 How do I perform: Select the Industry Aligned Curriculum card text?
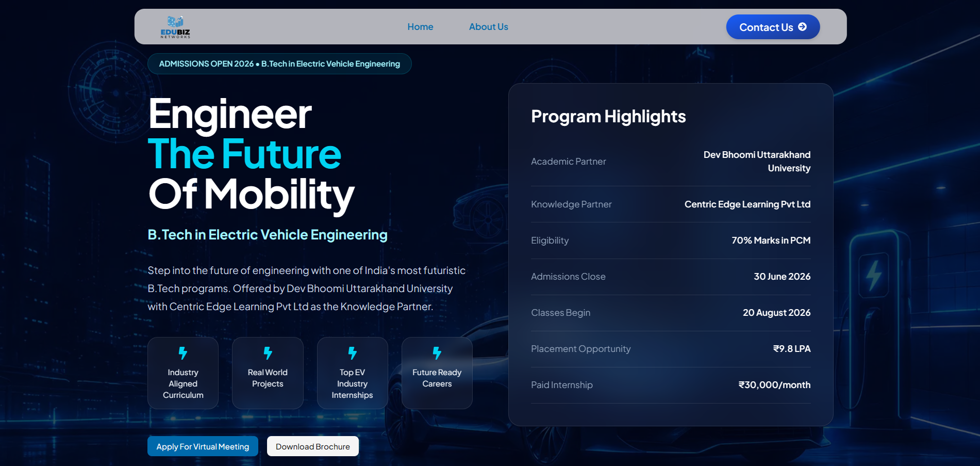click(x=183, y=384)
